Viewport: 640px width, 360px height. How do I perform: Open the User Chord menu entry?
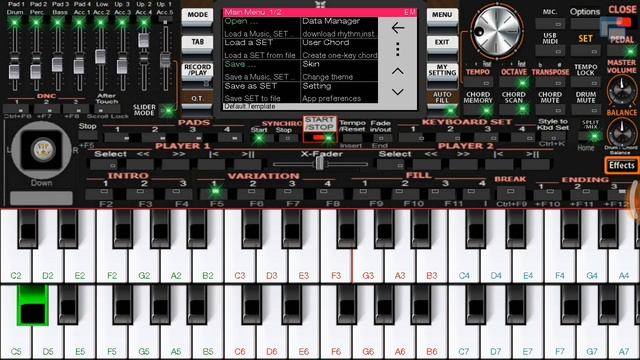pyautogui.click(x=339, y=49)
